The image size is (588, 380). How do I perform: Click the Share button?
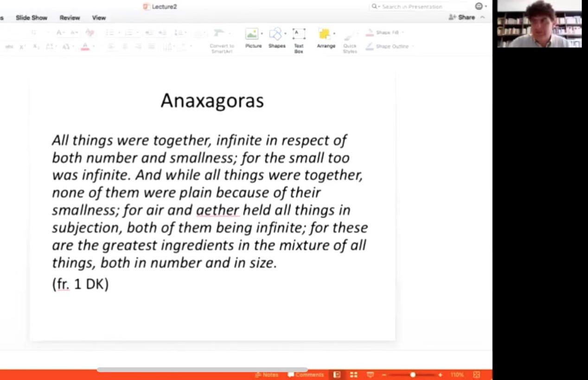462,18
